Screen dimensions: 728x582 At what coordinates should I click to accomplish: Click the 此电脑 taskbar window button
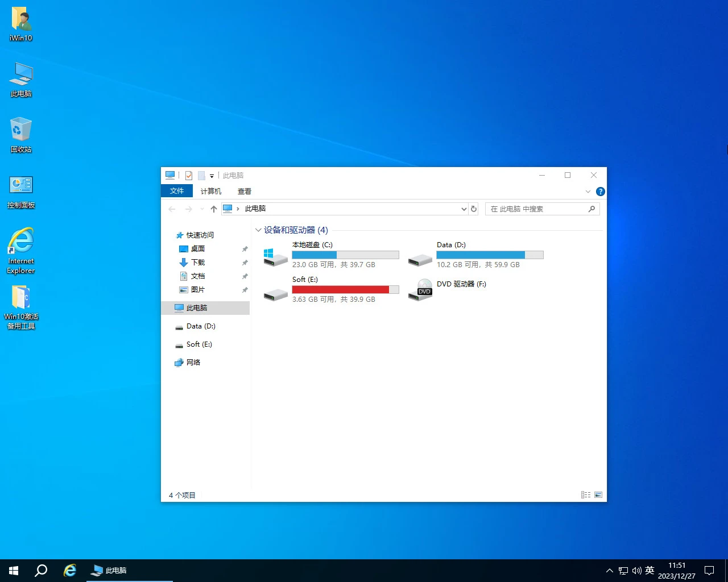130,571
